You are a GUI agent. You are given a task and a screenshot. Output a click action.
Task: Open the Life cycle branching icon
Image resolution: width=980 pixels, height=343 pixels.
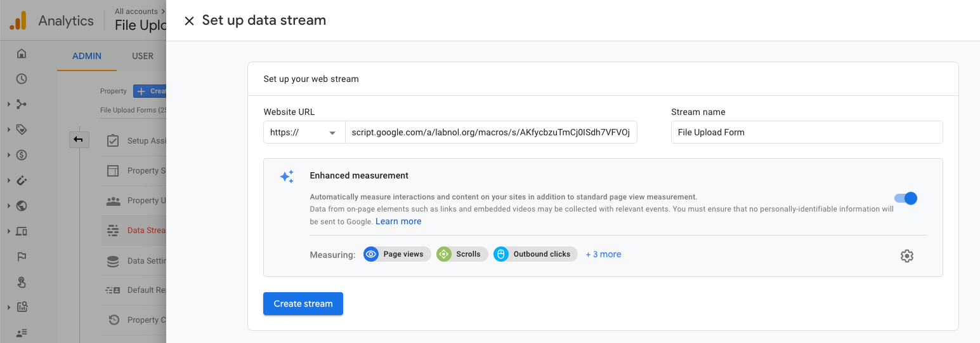click(x=22, y=104)
